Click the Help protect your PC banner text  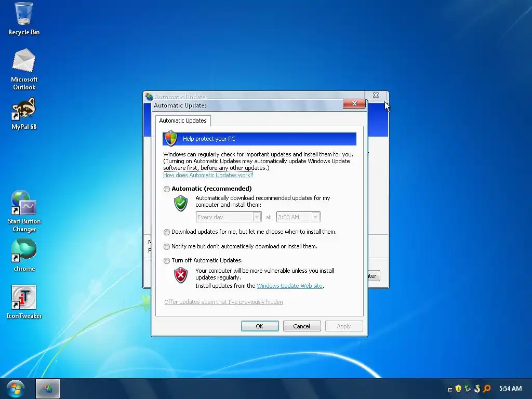pos(209,139)
